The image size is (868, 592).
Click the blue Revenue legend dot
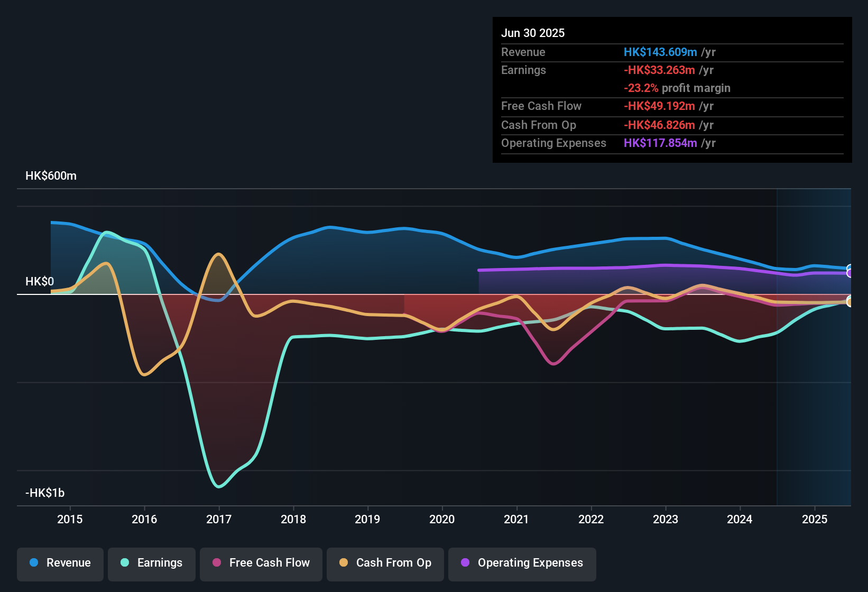pyautogui.click(x=33, y=563)
